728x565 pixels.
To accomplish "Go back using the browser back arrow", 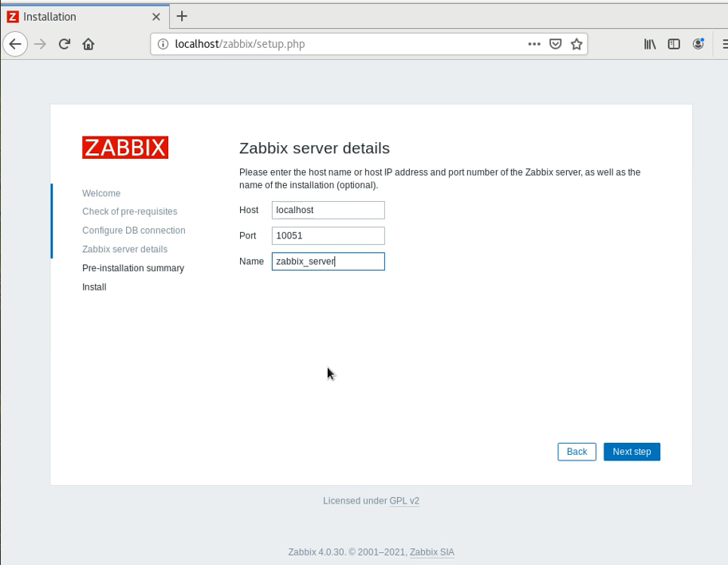I will click(x=15, y=44).
